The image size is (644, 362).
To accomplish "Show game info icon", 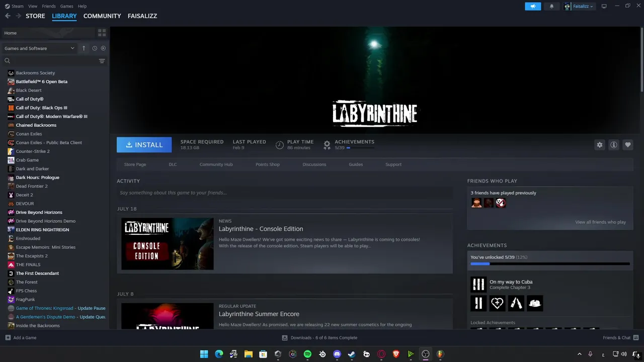I will point(614,145).
